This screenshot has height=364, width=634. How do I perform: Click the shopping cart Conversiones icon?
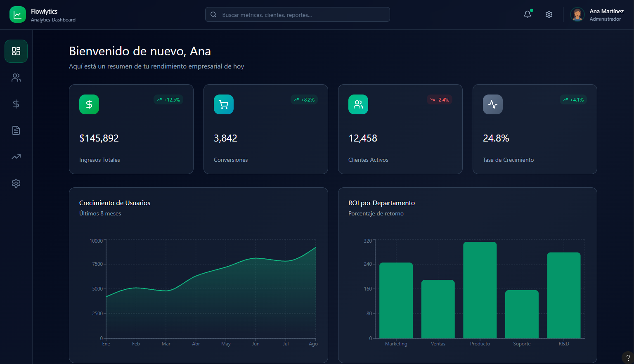[x=224, y=104]
